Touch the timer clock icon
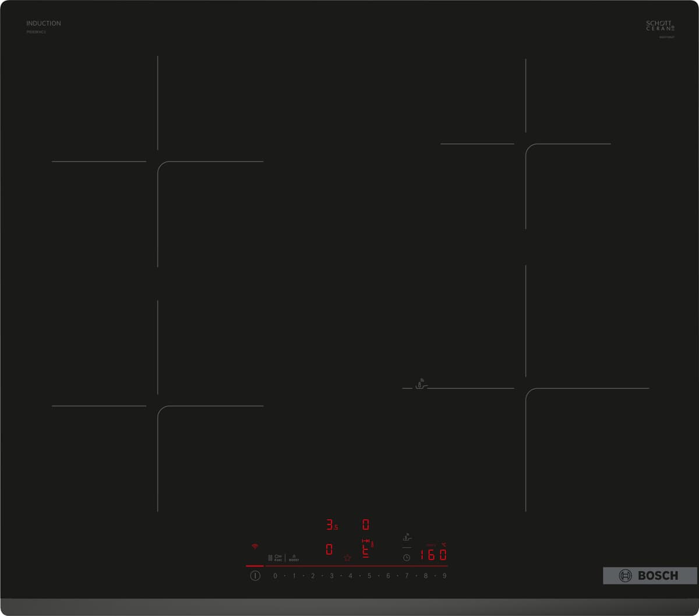The width and height of the screenshot is (699, 616). click(407, 558)
